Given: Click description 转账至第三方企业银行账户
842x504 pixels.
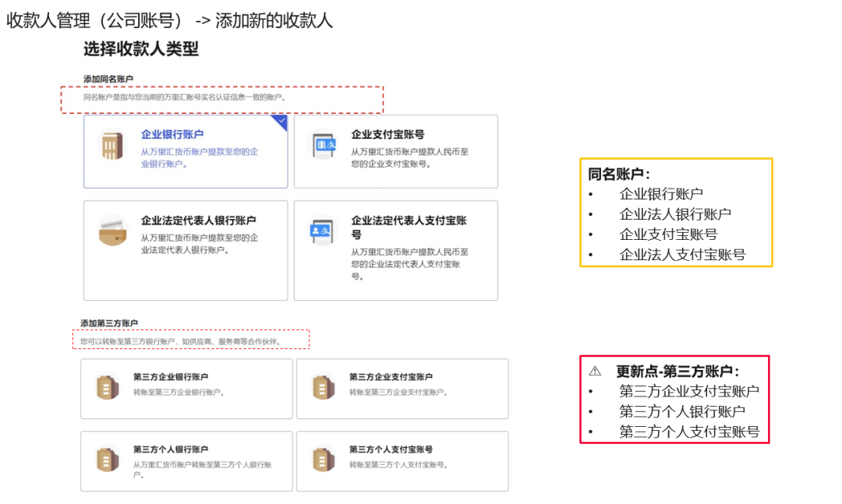Looking at the screenshot, I should click(179, 393).
